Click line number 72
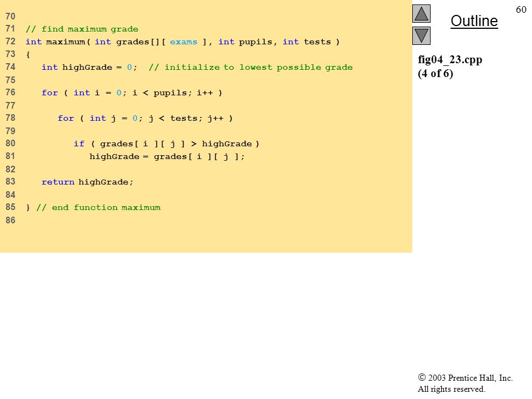This screenshot has height=399, width=532. click(11, 42)
